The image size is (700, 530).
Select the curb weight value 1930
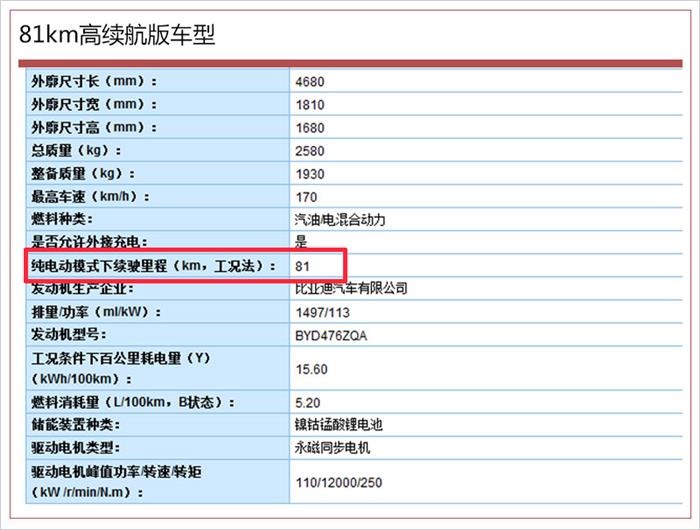[309, 174]
